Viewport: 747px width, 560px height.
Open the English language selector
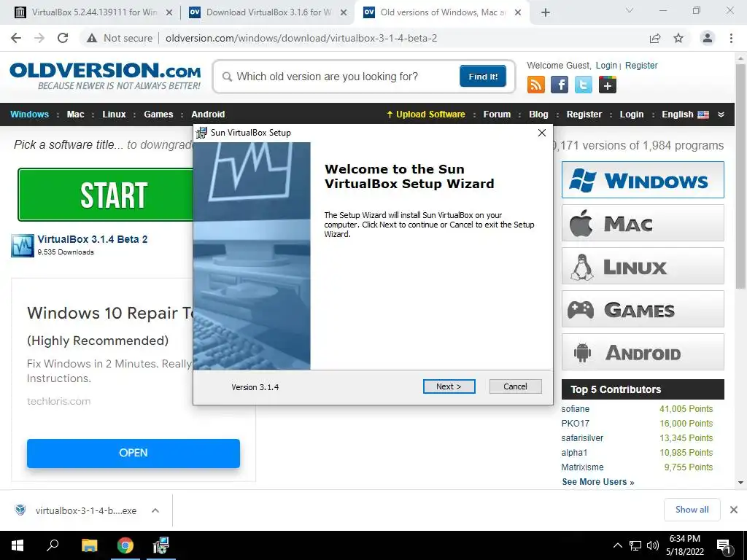click(x=685, y=114)
